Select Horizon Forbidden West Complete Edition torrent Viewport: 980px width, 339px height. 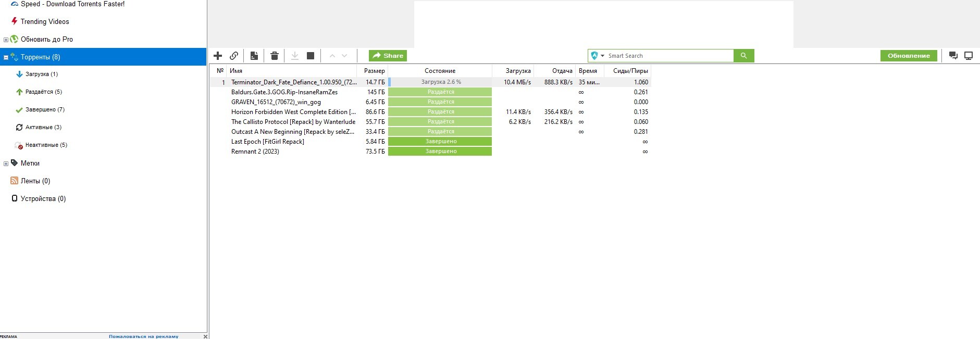[x=293, y=112]
